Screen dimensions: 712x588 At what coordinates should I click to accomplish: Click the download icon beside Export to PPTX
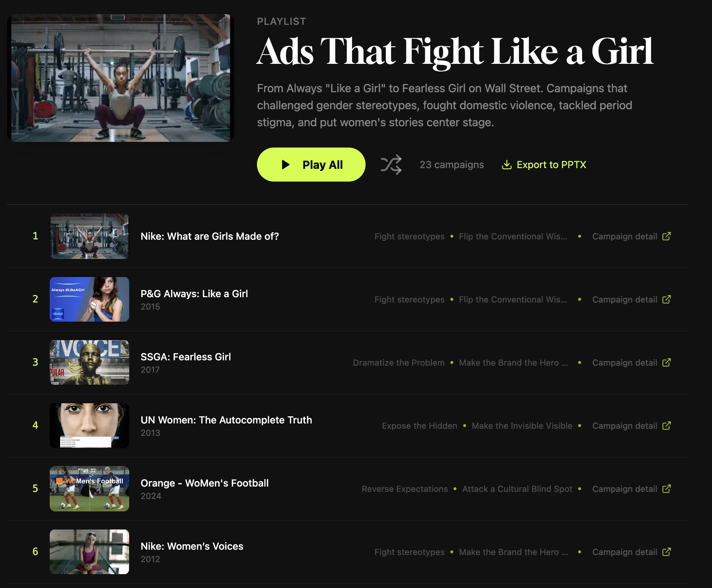coord(506,165)
